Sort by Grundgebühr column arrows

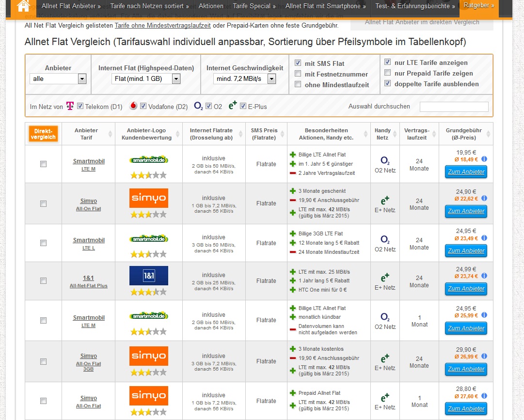(x=488, y=134)
